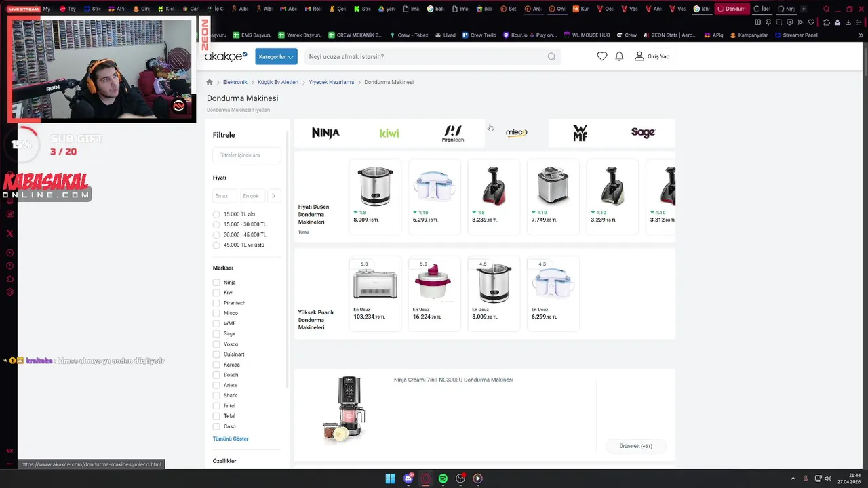868x488 pixels.
Task: Focus the En çok price input
Action: tap(252, 196)
